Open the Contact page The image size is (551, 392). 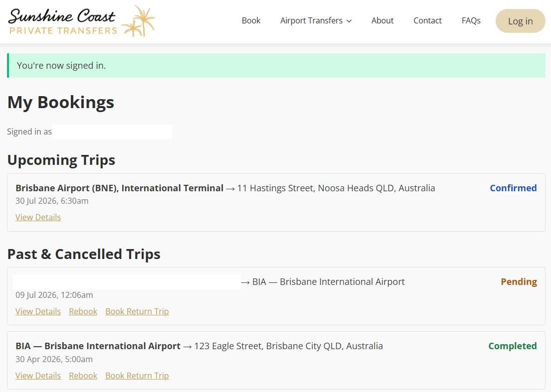pyautogui.click(x=427, y=21)
